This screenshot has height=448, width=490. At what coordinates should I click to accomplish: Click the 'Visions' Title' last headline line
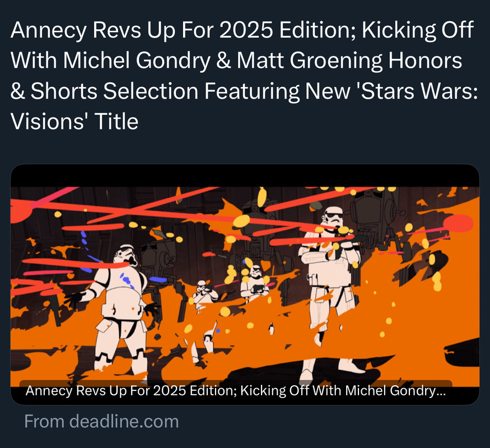74,121
